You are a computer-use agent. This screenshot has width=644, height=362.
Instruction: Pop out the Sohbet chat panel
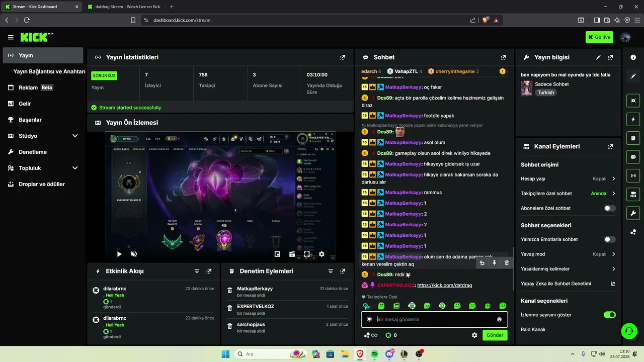(503, 57)
